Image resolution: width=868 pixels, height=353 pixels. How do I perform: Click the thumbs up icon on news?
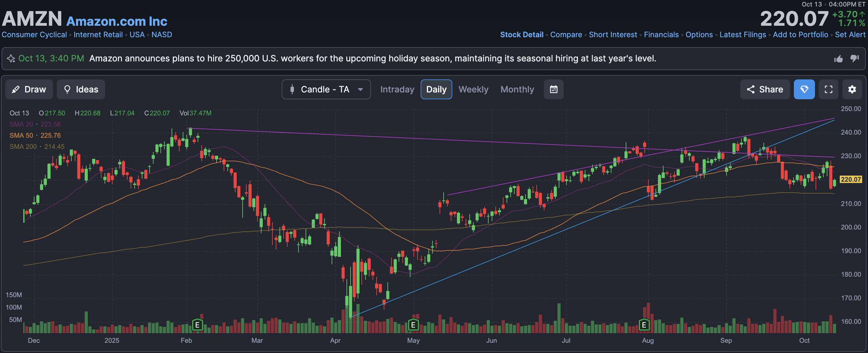coord(838,59)
